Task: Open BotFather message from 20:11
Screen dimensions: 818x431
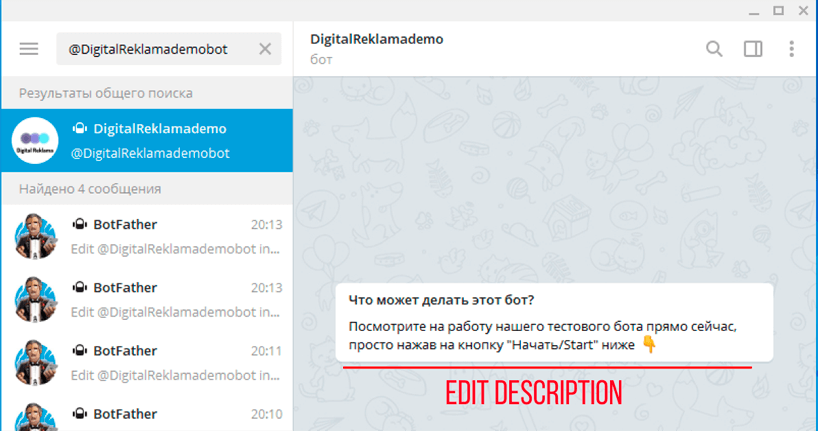Action: coord(147,363)
